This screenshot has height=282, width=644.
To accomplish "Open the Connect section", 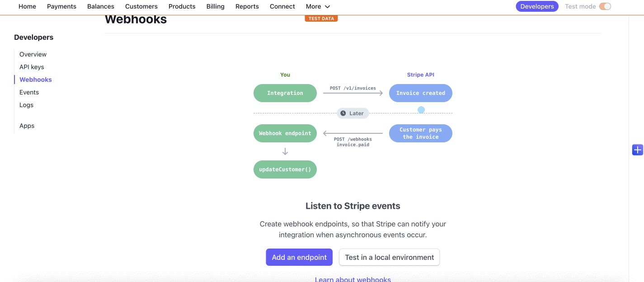I will pyautogui.click(x=282, y=6).
